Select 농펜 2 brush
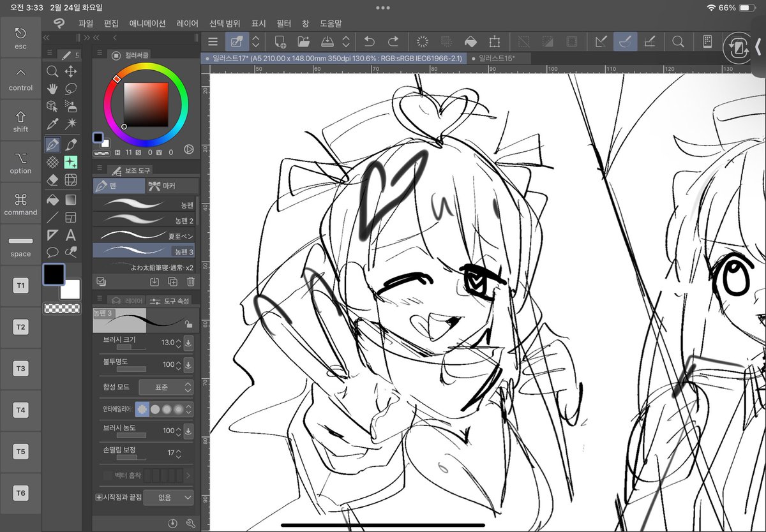The height and width of the screenshot is (532, 766). 144,219
